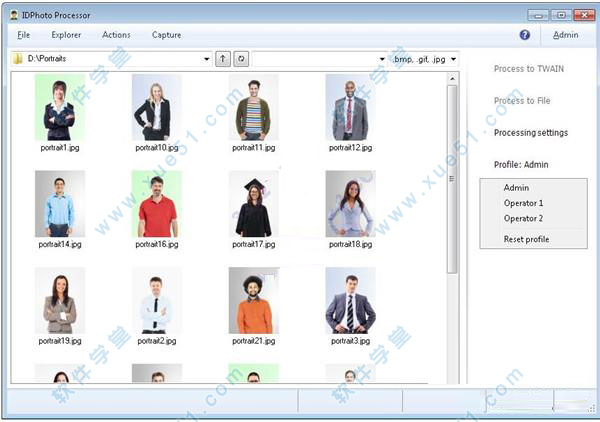Click Process to File
Image resolution: width=600 pixels, height=422 pixels.
tap(522, 101)
